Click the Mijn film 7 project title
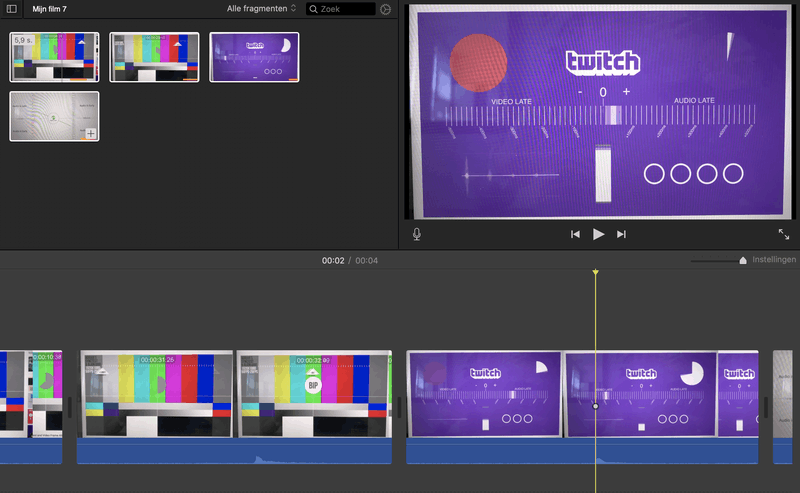800x493 pixels. pyautogui.click(x=49, y=9)
